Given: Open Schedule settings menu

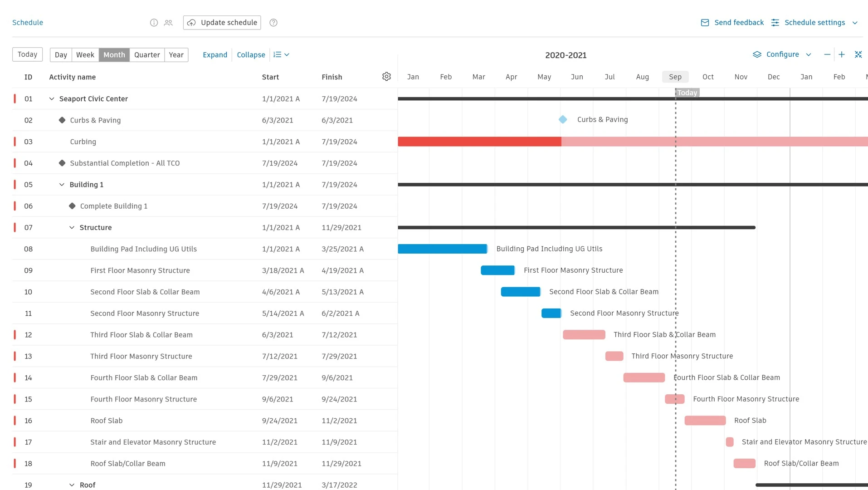Looking at the screenshot, I should point(814,23).
